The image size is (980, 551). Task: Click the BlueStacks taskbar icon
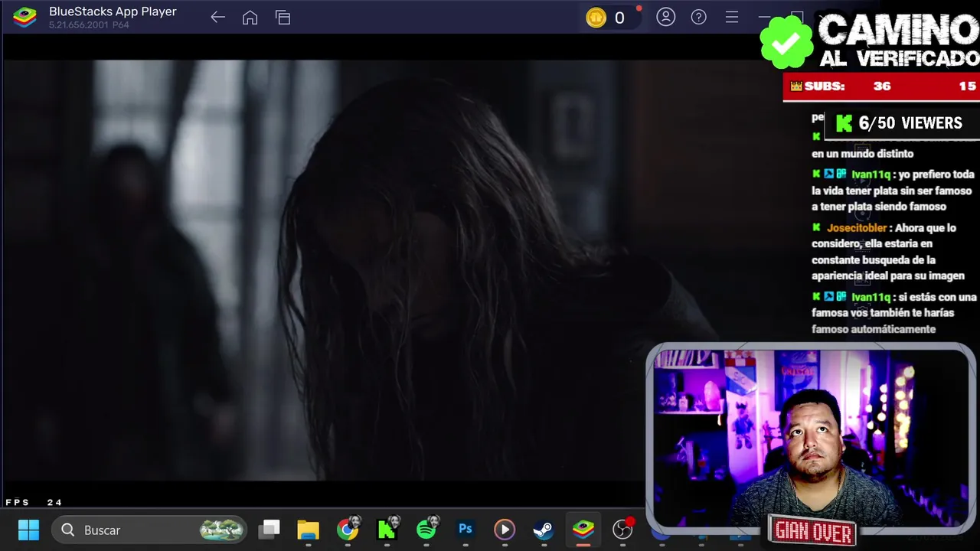[x=583, y=530]
